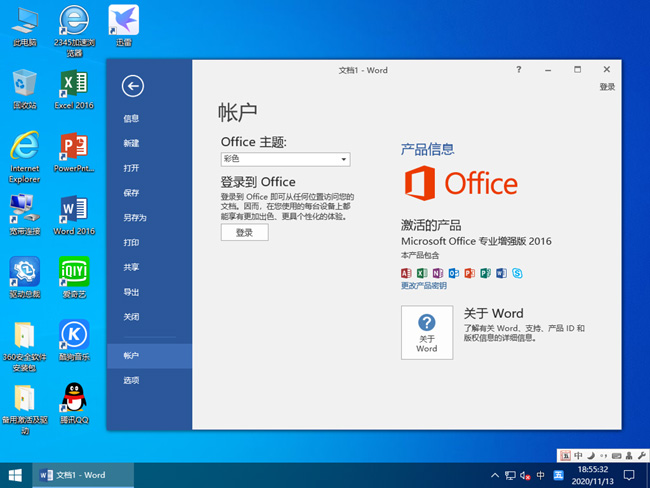Click the 文档1 - Word taskbar button
The height and width of the screenshot is (488, 650).
click(x=83, y=475)
